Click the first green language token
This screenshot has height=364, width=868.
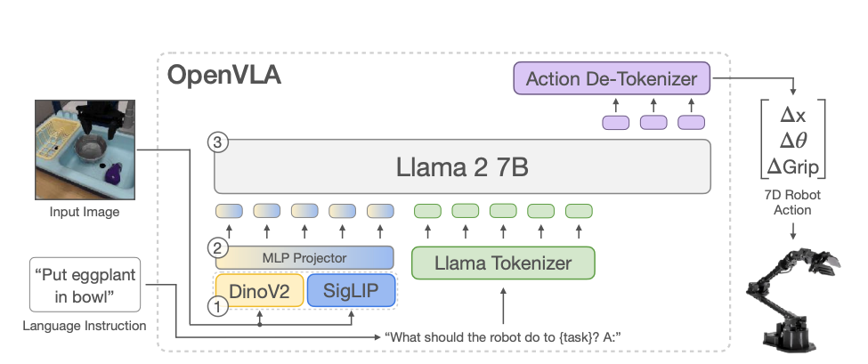pos(429,211)
